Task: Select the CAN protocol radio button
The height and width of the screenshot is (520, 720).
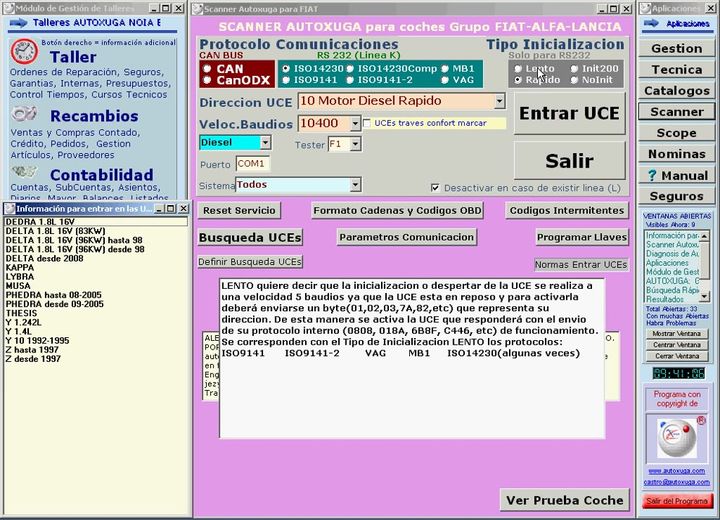Action: pyautogui.click(x=207, y=69)
